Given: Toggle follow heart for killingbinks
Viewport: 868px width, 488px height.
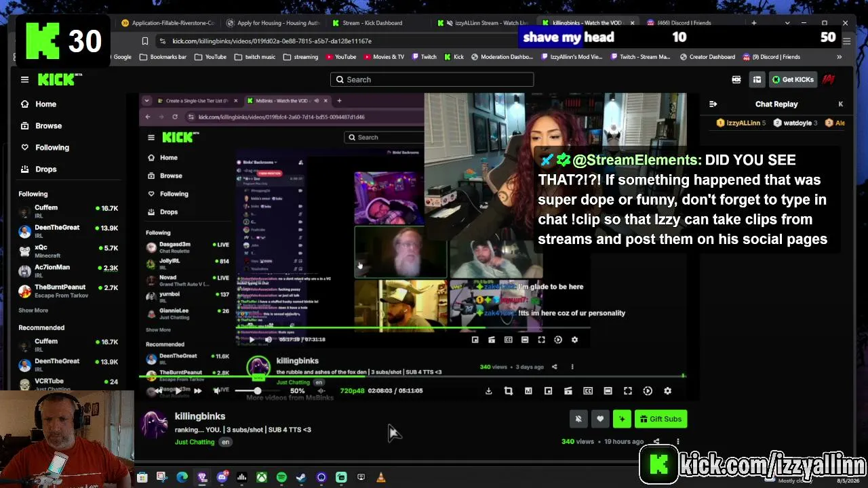Looking at the screenshot, I should 600,419.
